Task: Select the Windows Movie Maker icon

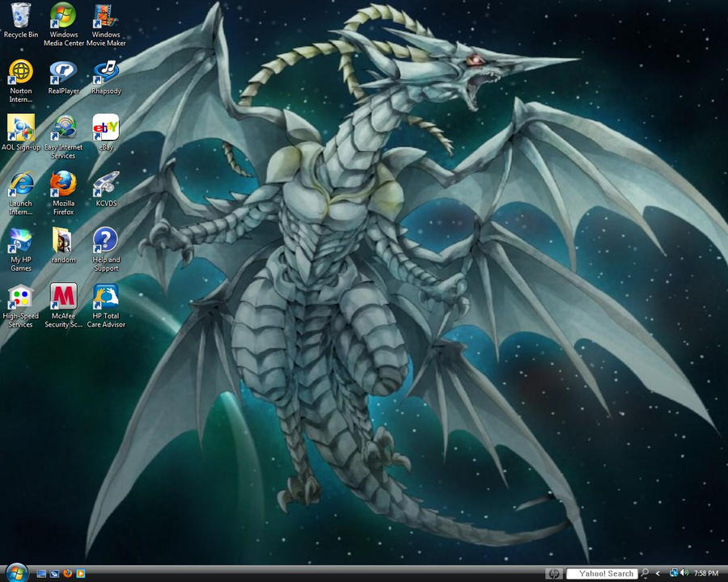Action: click(106, 24)
